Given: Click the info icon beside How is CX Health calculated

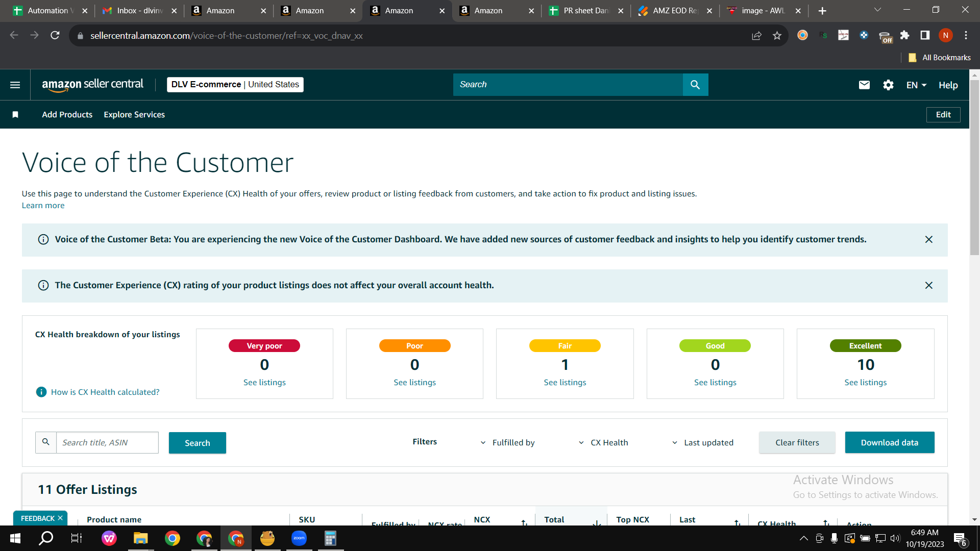Looking at the screenshot, I should pos(41,392).
